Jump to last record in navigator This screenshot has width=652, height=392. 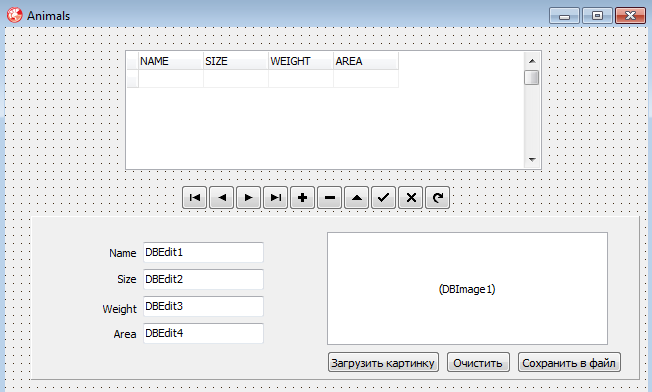275,197
